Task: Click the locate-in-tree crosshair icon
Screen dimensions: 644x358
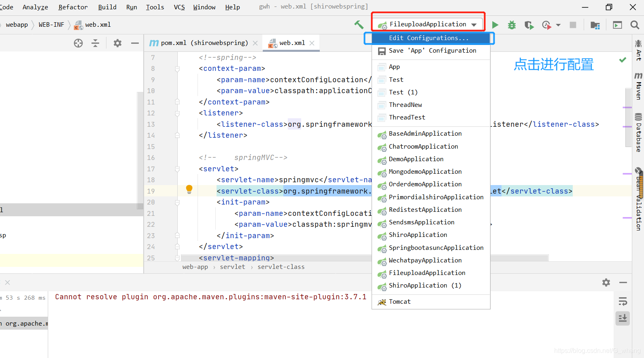Action: (x=79, y=43)
